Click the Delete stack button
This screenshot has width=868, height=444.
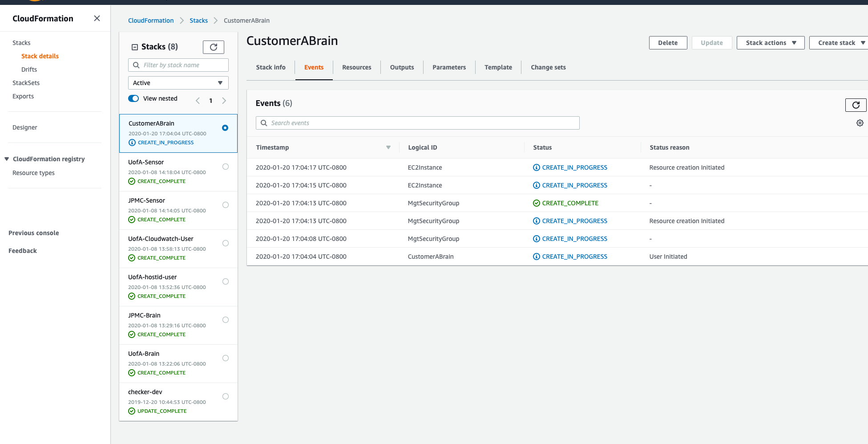667,43
